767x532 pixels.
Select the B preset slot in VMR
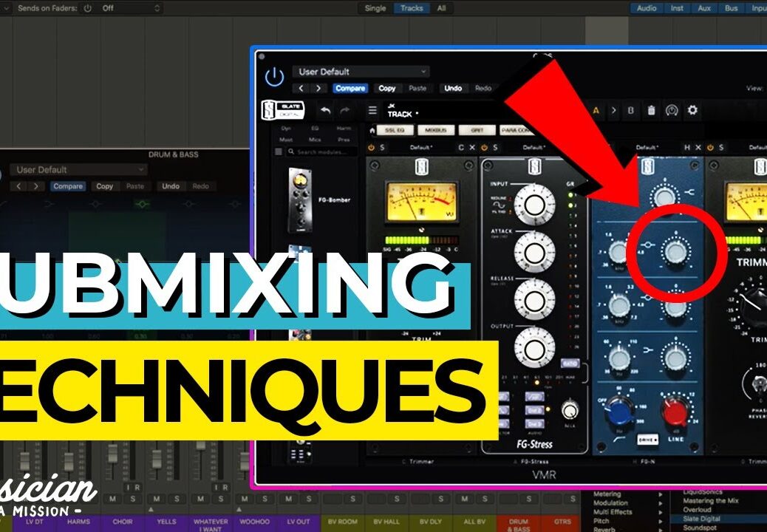click(x=631, y=111)
